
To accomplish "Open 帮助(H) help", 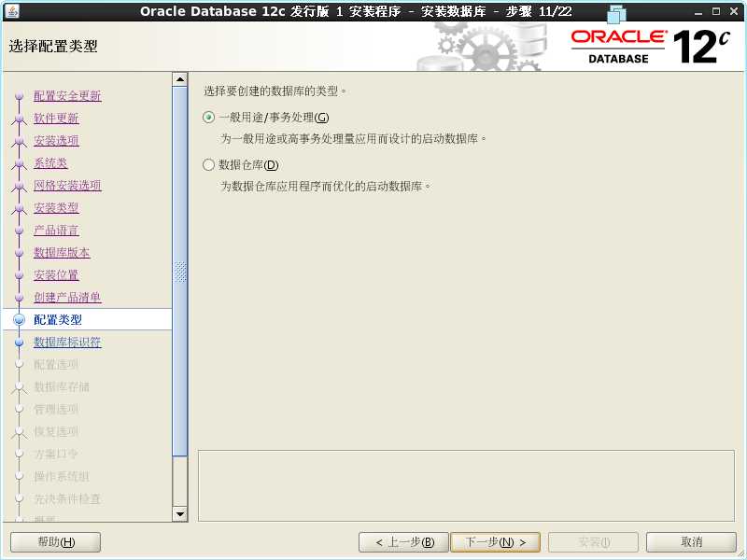I will (x=56, y=542).
